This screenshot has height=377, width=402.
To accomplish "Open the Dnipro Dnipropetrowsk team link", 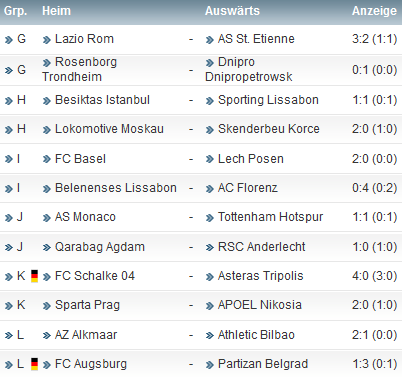I will (x=249, y=69).
